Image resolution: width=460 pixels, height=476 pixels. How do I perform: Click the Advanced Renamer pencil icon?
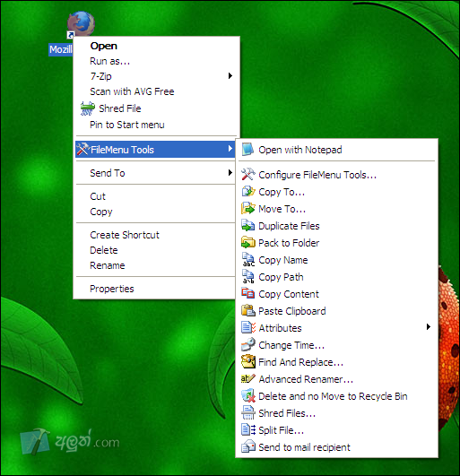[248, 378]
